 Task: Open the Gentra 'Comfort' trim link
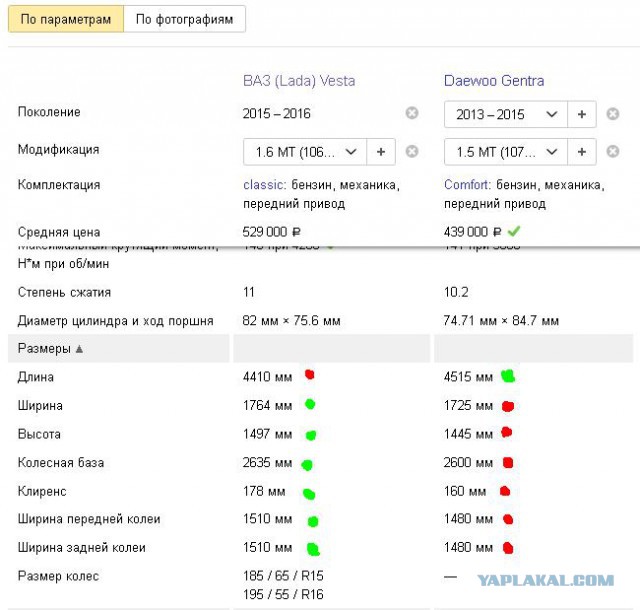[x=467, y=185]
